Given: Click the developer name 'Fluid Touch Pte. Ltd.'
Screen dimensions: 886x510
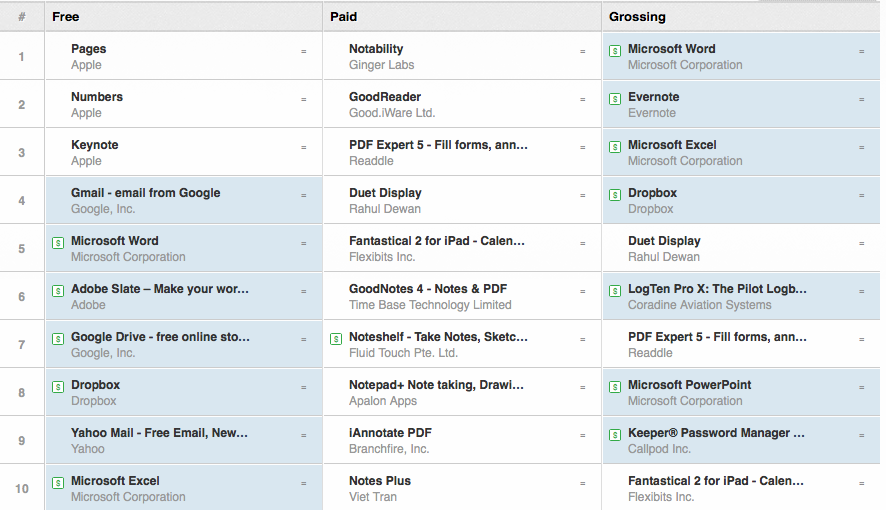Looking at the screenshot, I should [403, 353].
